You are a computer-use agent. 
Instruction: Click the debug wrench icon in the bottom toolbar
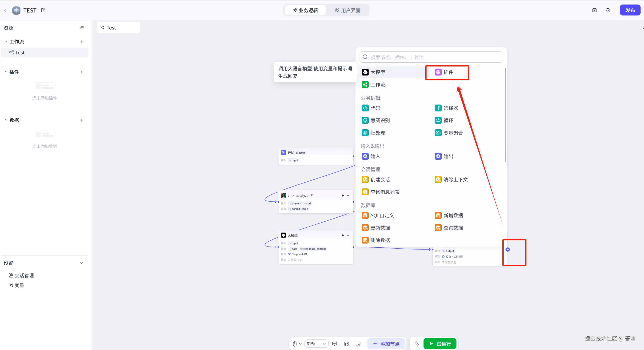pos(416,344)
